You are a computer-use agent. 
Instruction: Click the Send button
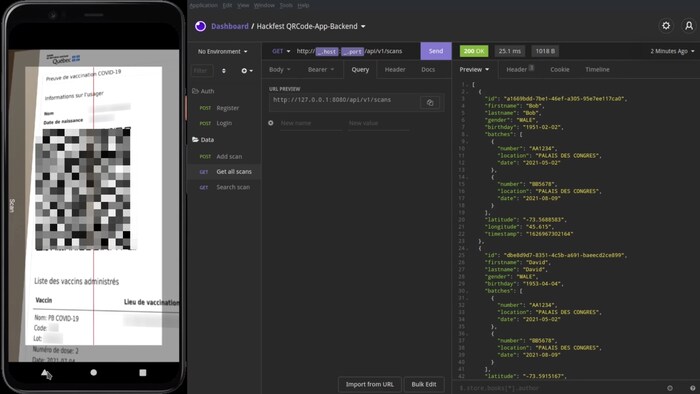pyautogui.click(x=436, y=51)
